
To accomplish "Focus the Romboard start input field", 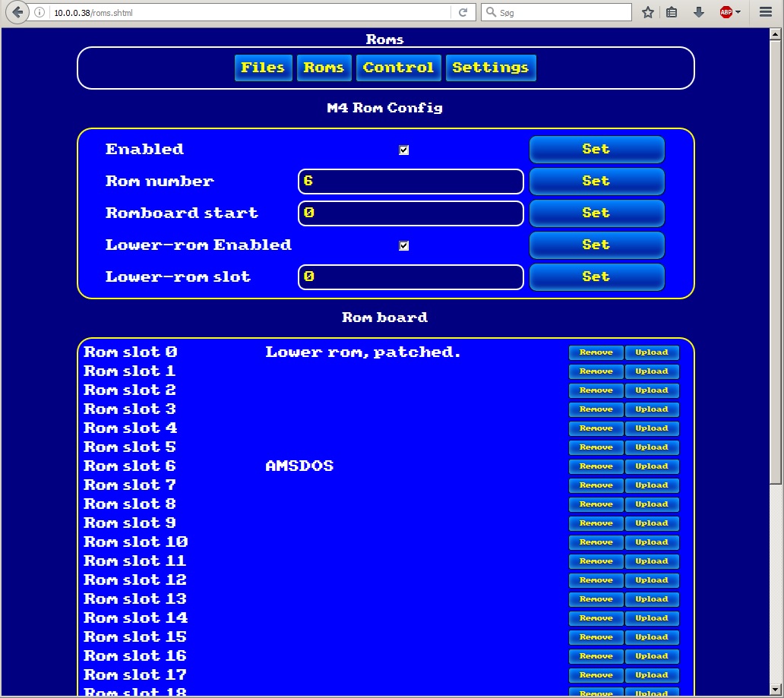I will click(411, 213).
